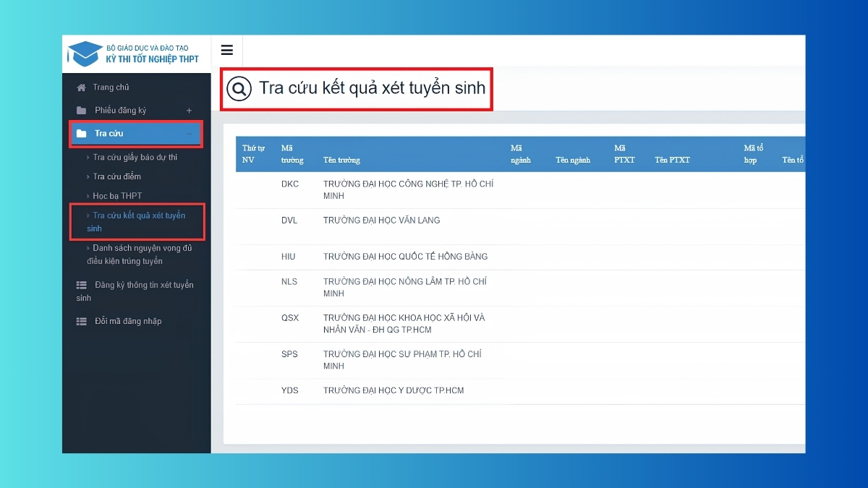Click school code SPS
Viewport: 868px width, 488px height.
tap(289, 354)
